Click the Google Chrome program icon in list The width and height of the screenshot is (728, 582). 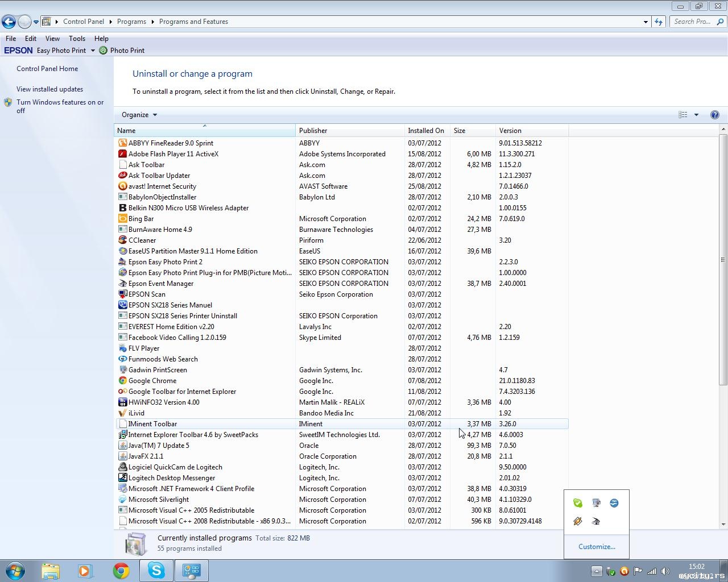tap(122, 381)
